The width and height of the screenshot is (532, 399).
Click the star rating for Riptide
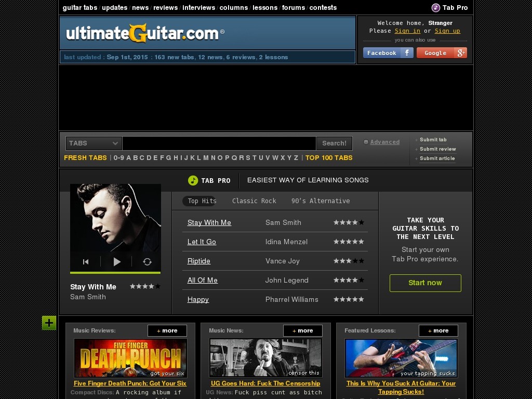349,261
